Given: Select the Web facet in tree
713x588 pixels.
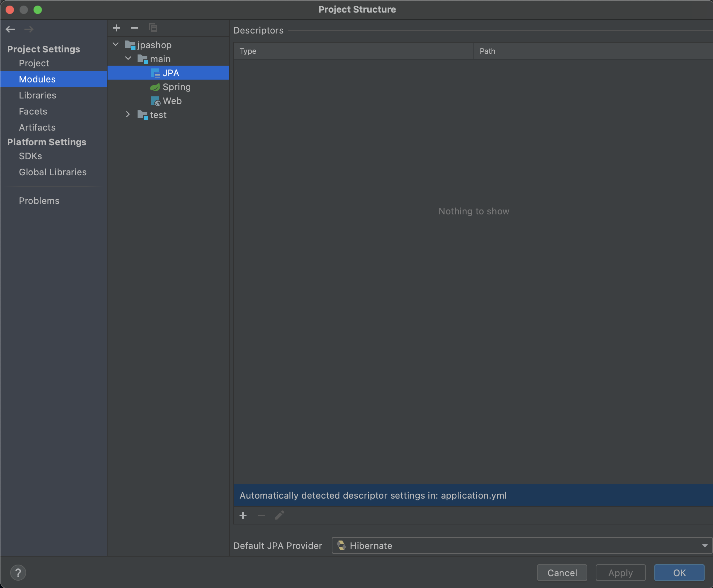Looking at the screenshot, I should pos(172,101).
